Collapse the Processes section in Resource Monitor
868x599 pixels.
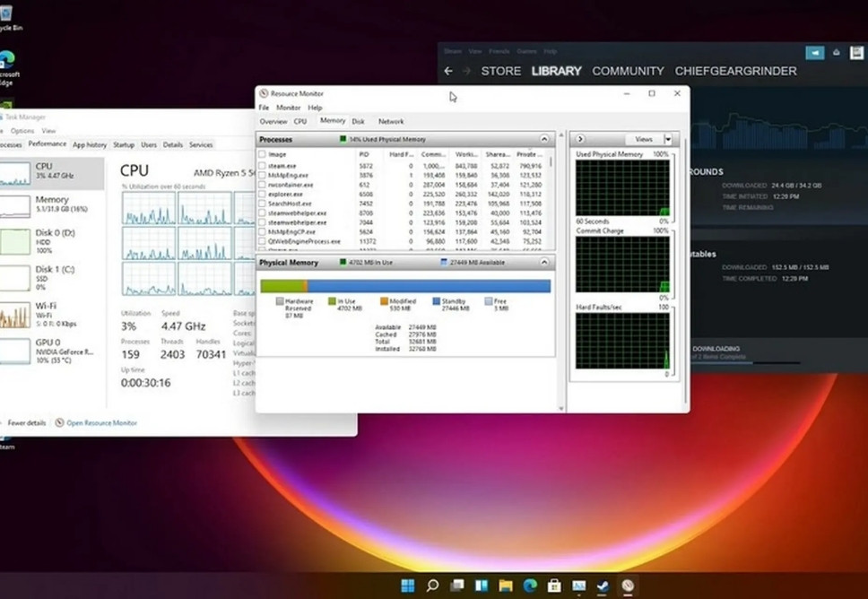pyautogui.click(x=544, y=140)
